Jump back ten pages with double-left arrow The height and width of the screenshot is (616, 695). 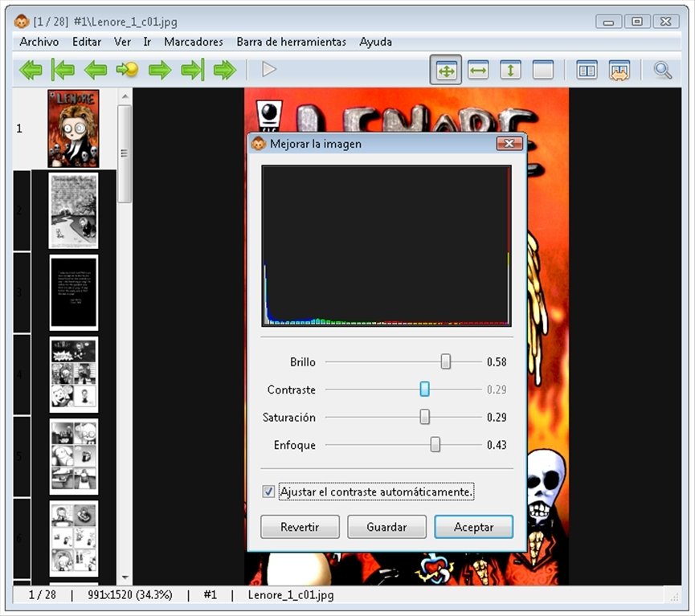[31, 70]
